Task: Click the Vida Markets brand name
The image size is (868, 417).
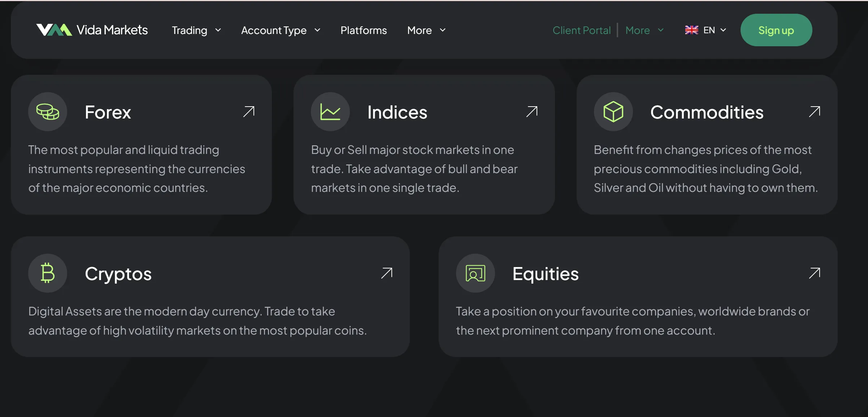Action: (x=112, y=30)
